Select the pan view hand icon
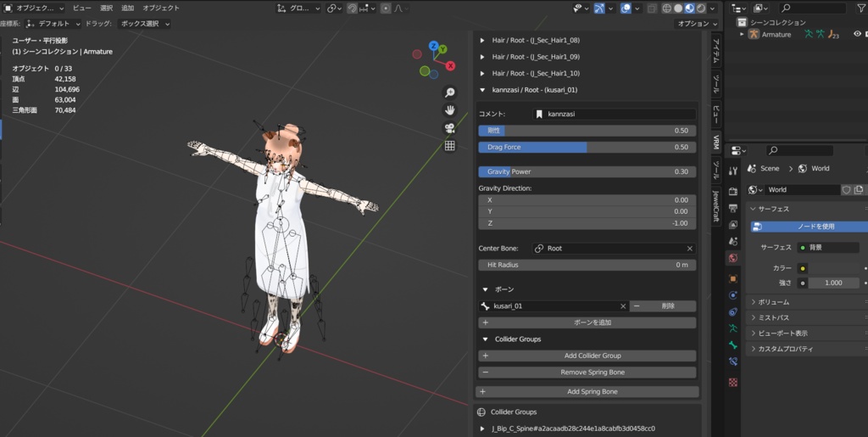Screen dimensions: 868x437 click(x=450, y=110)
